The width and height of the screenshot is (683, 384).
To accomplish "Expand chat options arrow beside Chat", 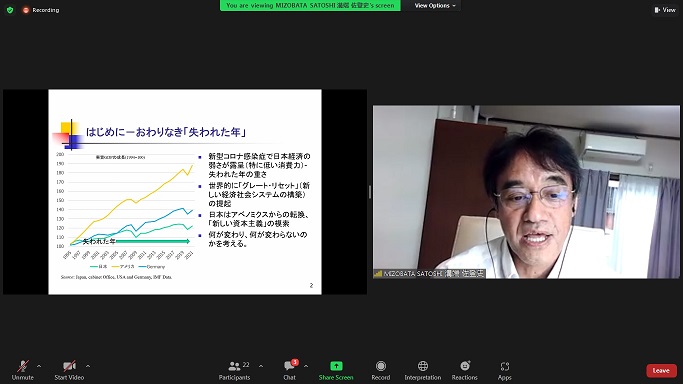I will point(306,366).
